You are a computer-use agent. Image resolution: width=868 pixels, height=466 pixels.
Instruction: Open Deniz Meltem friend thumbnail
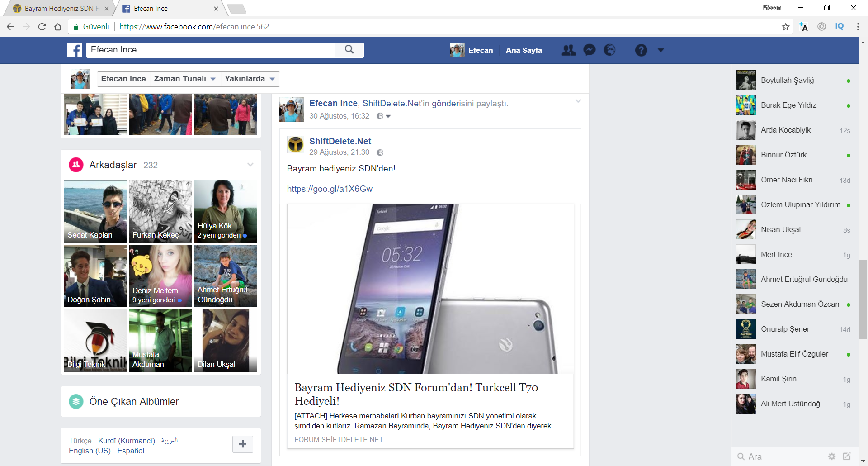pyautogui.click(x=160, y=276)
